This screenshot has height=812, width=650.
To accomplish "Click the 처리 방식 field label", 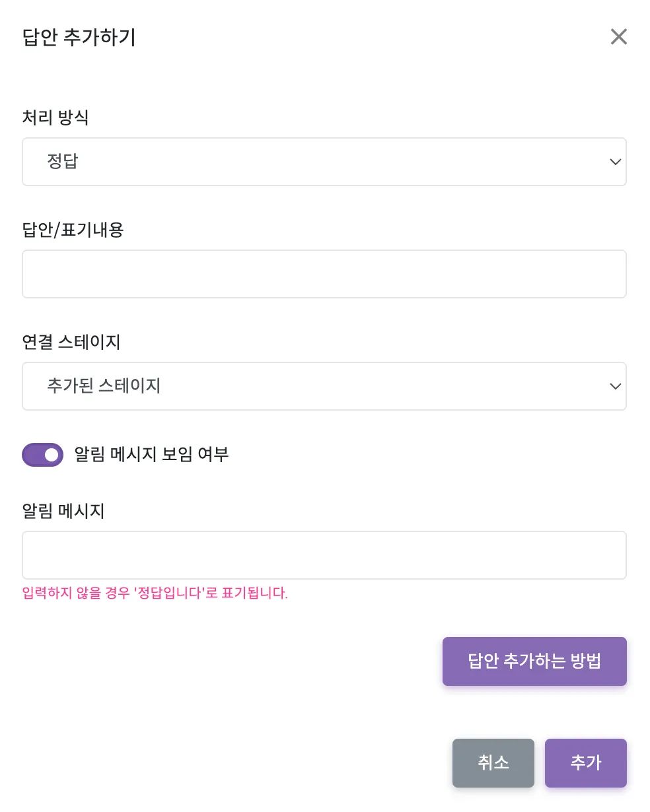I will coord(55,118).
